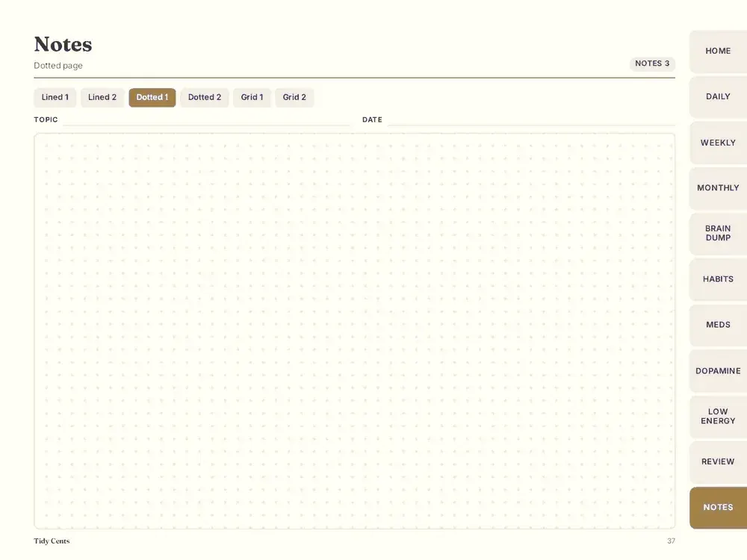Click the page number 37
Viewport: 747px width, 560px height.
tap(671, 541)
